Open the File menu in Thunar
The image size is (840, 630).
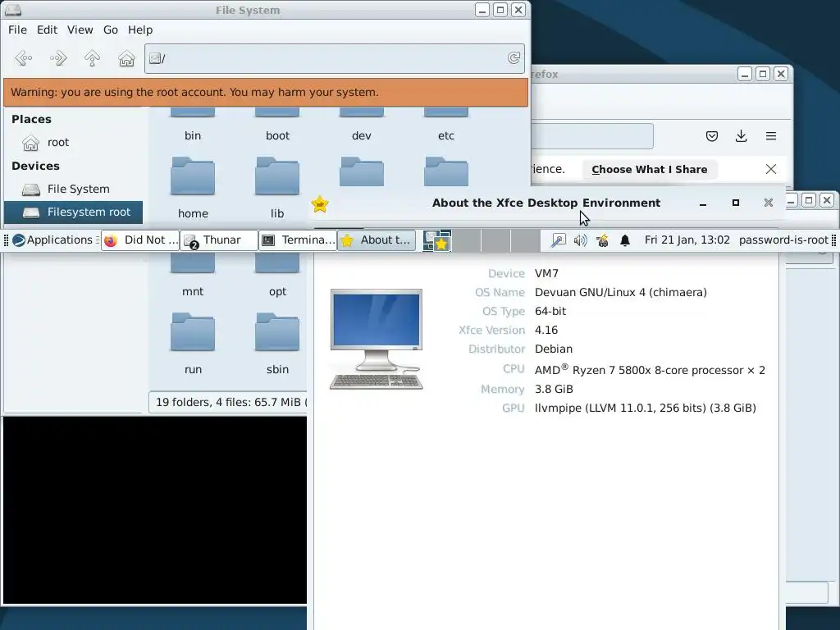point(18,30)
